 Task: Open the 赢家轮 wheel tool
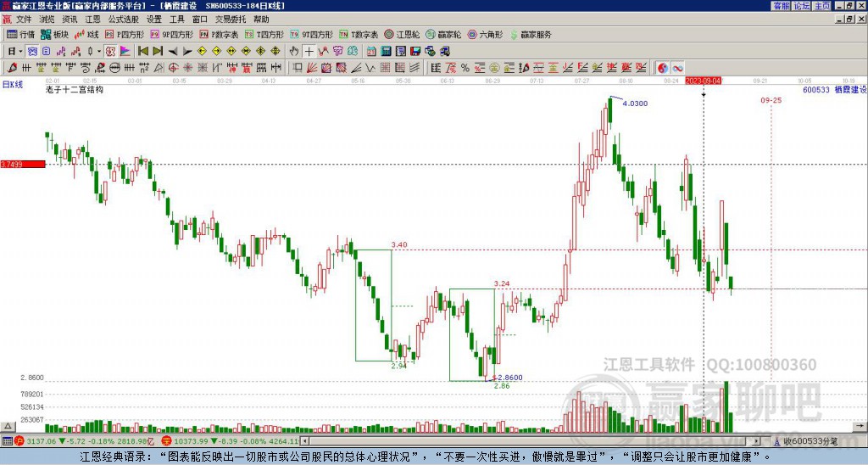443,34
